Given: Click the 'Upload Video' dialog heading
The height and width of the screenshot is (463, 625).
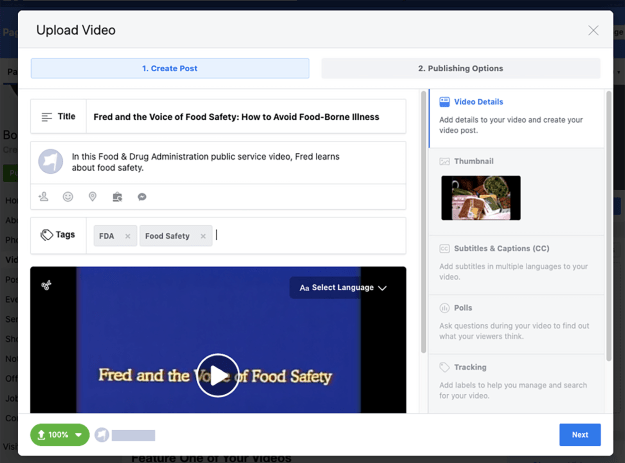Looking at the screenshot, I should [76, 30].
